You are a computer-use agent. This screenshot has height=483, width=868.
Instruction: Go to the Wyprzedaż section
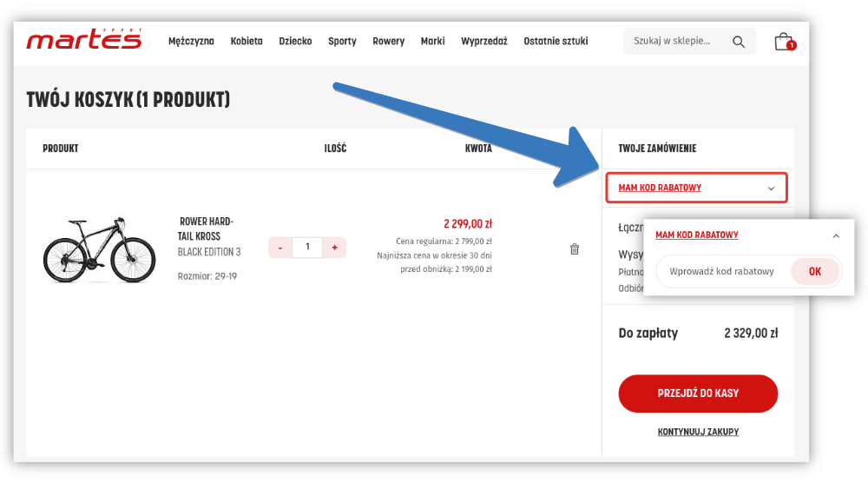pos(484,42)
